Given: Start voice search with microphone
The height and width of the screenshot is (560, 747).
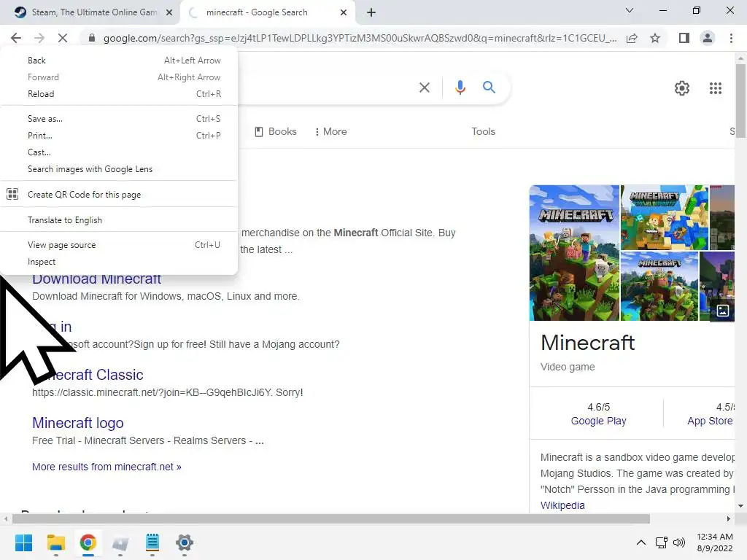Looking at the screenshot, I should [460, 87].
